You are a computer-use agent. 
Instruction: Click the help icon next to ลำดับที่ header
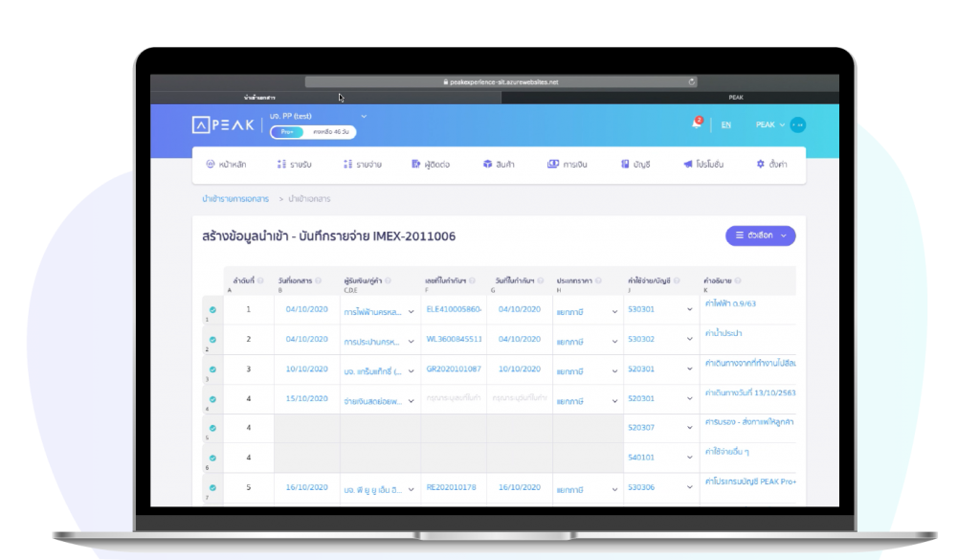[x=264, y=280]
